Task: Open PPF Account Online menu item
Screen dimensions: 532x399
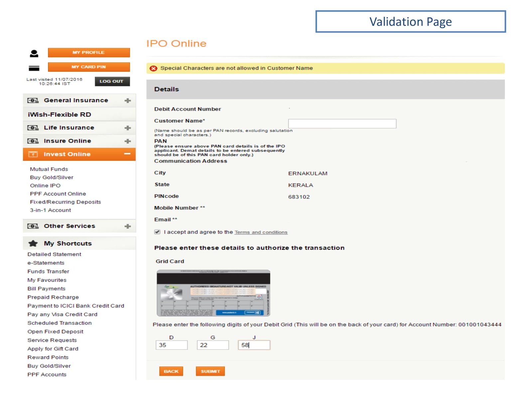Action: [x=58, y=194]
